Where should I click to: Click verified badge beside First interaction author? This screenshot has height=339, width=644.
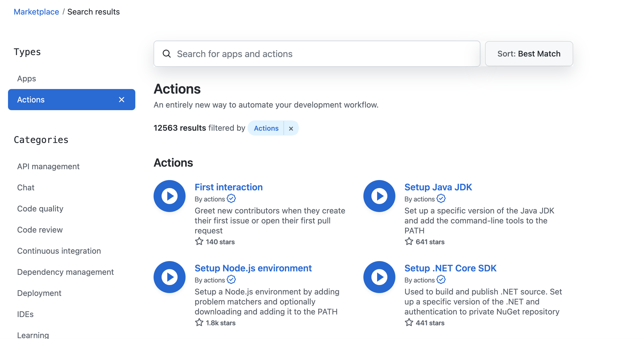click(231, 199)
